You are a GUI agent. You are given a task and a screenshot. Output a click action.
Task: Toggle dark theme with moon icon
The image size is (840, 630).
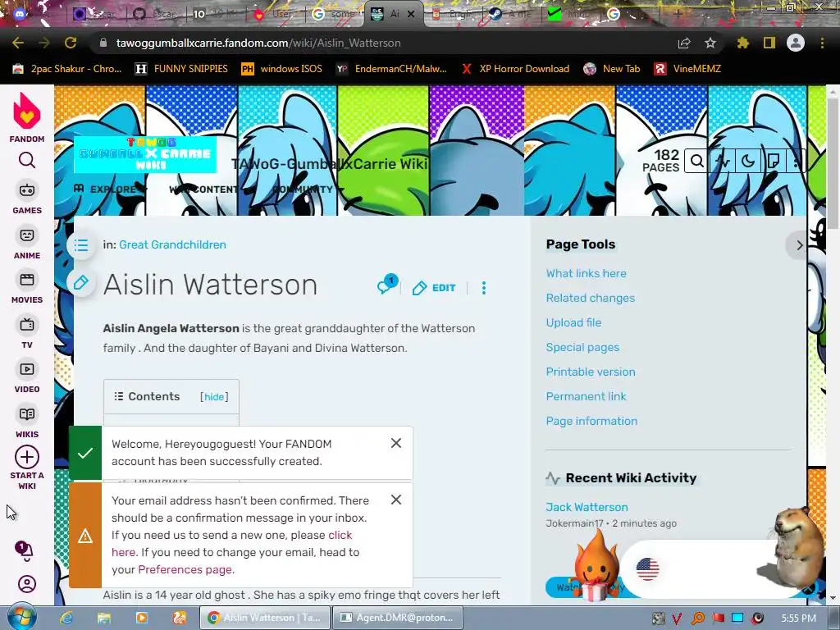(x=748, y=161)
